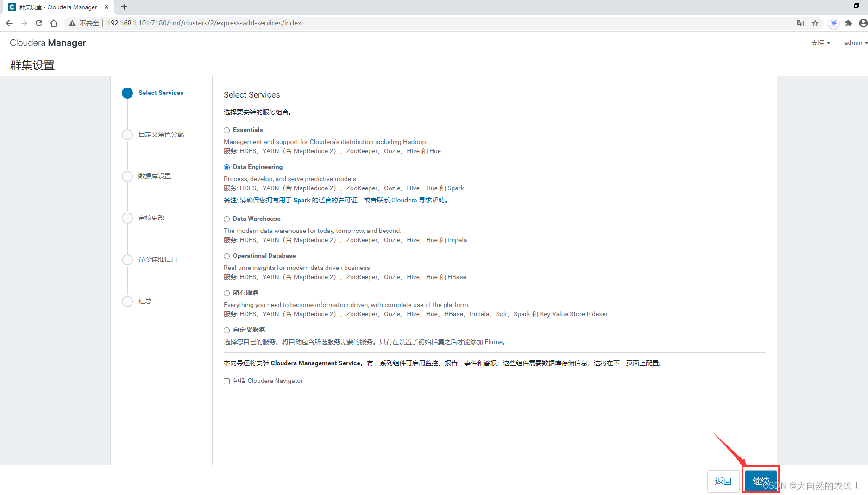Click the 选择要安装的服务组合 instruction text
This screenshot has width=868, height=495.
(x=258, y=112)
